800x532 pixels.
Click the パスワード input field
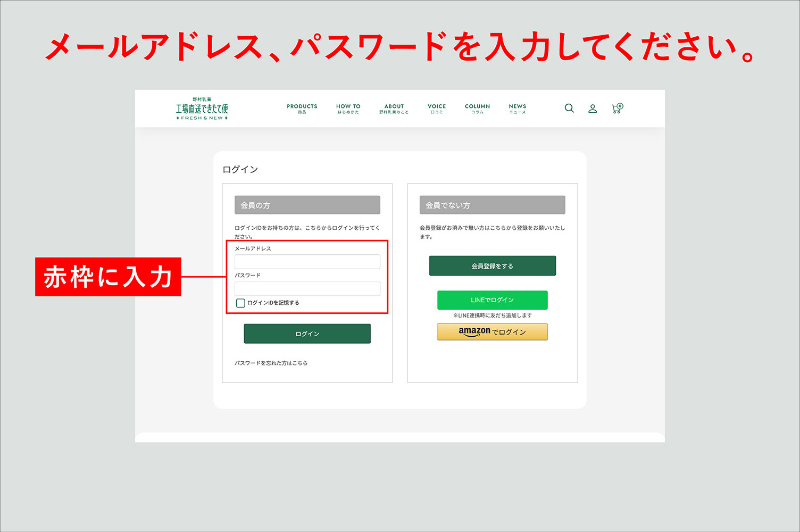click(x=307, y=288)
